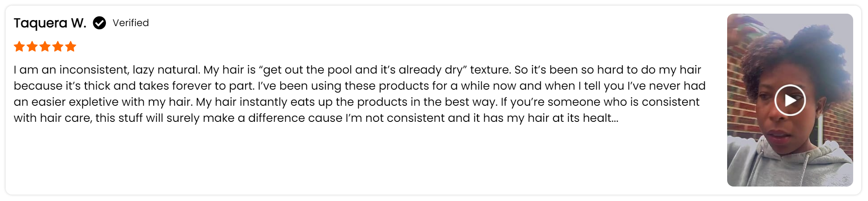The height and width of the screenshot is (201, 868).
Task: Click the review line starting "an easier expletive"
Action: (356, 102)
